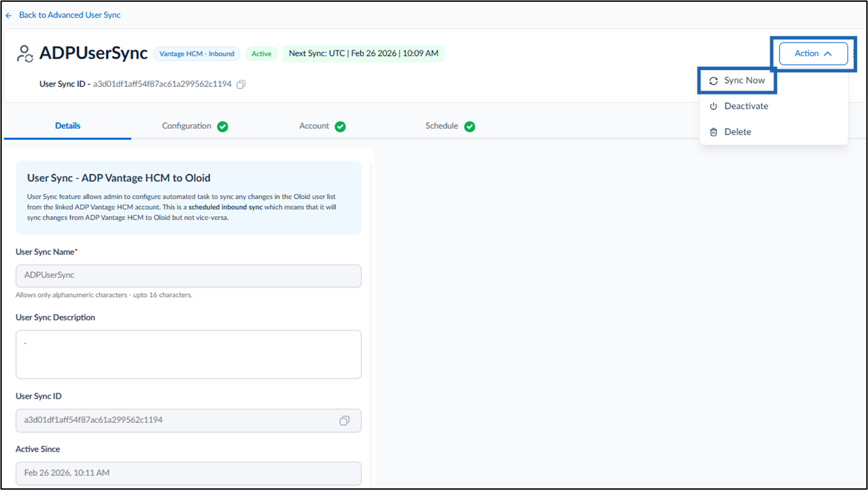Click the Sync Now refresh icon
The height and width of the screenshot is (490, 868).
coord(713,81)
